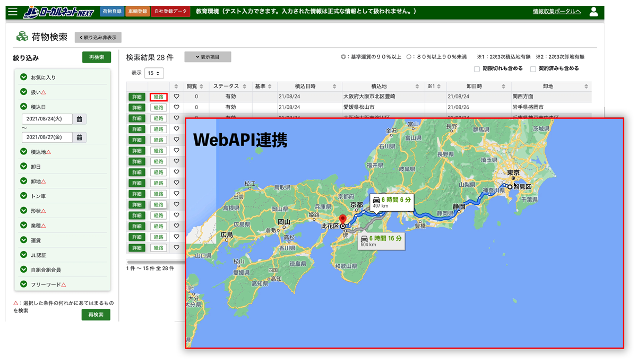Viewport: 637px width, 364px height.
Task: Open calendar picker for 2021/08/27(金) date
Action: [x=80, y=137]
